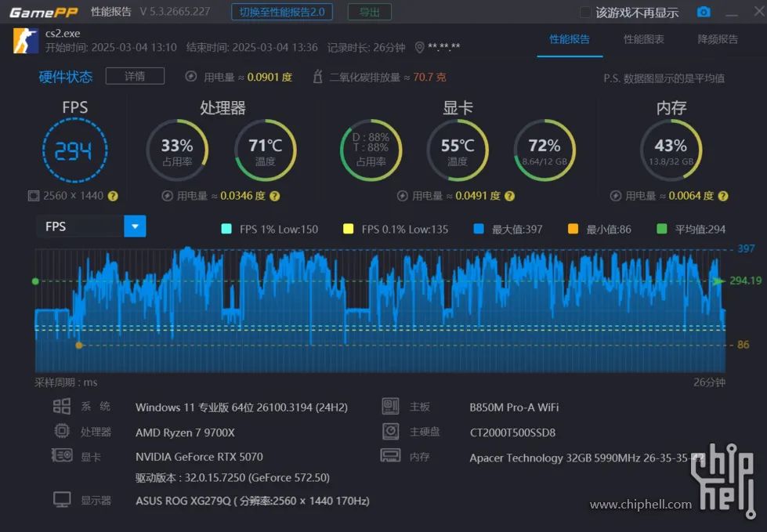Click the 显示器 monitor icon
Image resolution: width=767 pixels, height=532 pixels.
[62, 500]
